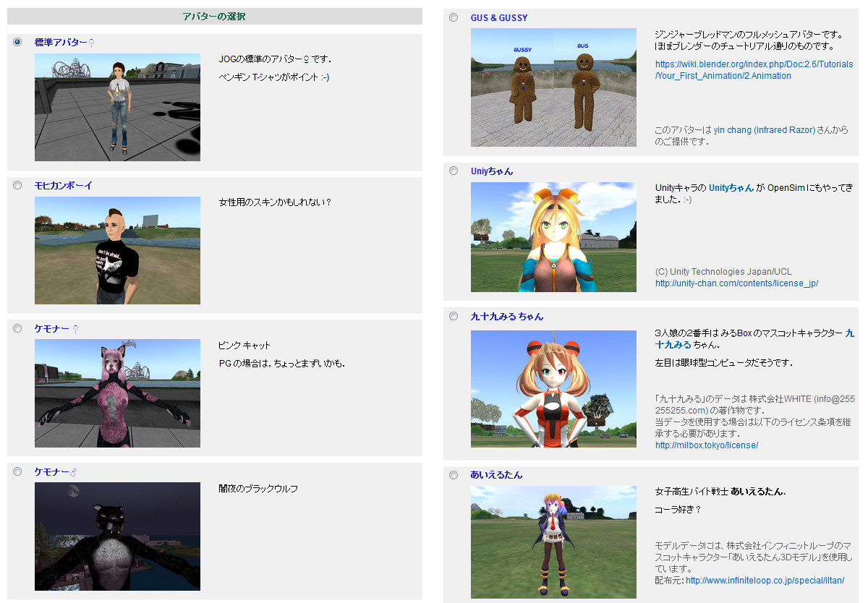Pick the あいえるたん radio button
The width and height of the screenshot is (868, 603).
[x=454, y=475]
